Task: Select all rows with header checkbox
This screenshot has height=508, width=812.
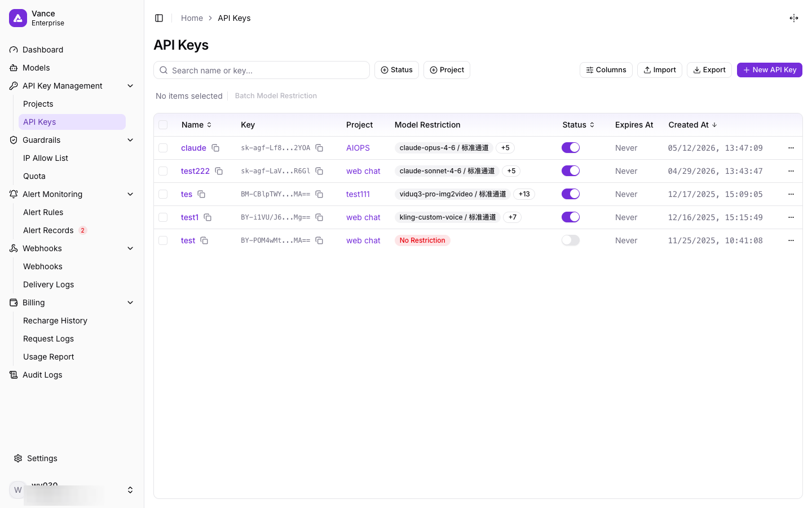Action: [163, 125]
